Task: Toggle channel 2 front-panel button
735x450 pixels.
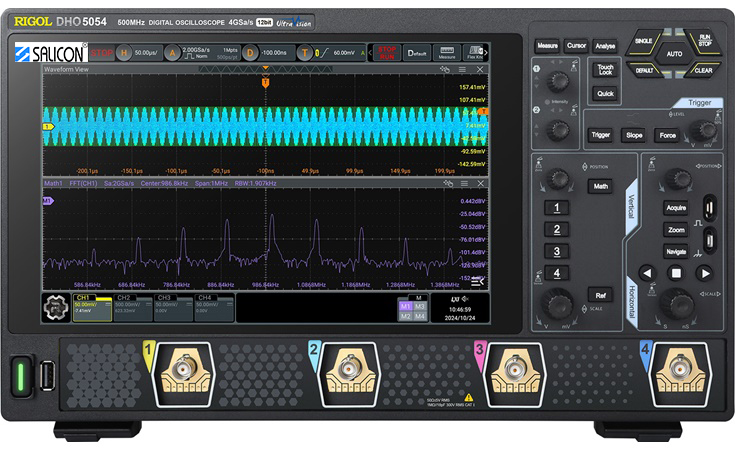Action: pos(556,229)
